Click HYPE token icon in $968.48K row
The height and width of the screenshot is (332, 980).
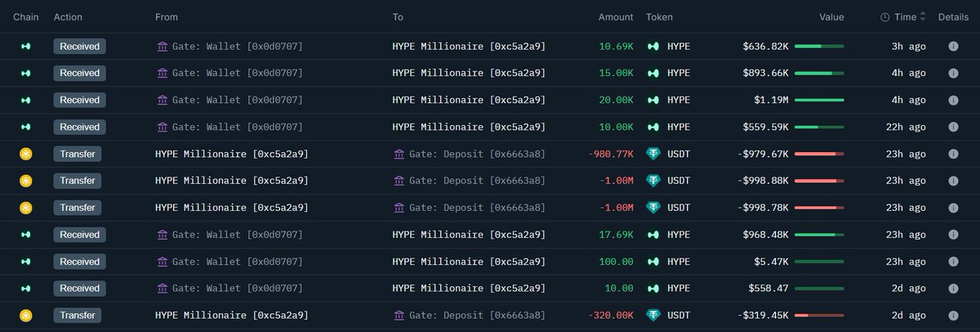(653, 236)
